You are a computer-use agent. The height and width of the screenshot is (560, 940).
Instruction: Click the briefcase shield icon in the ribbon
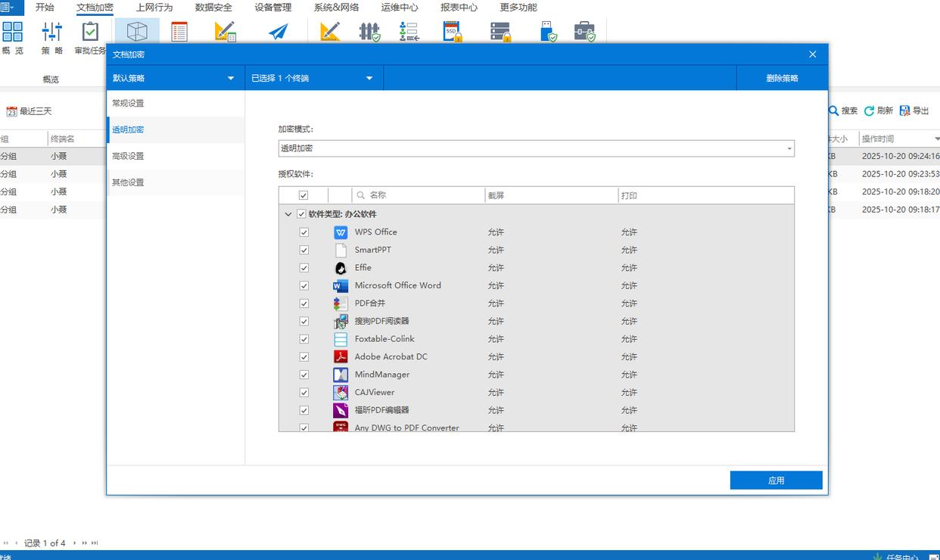point(584,32)
